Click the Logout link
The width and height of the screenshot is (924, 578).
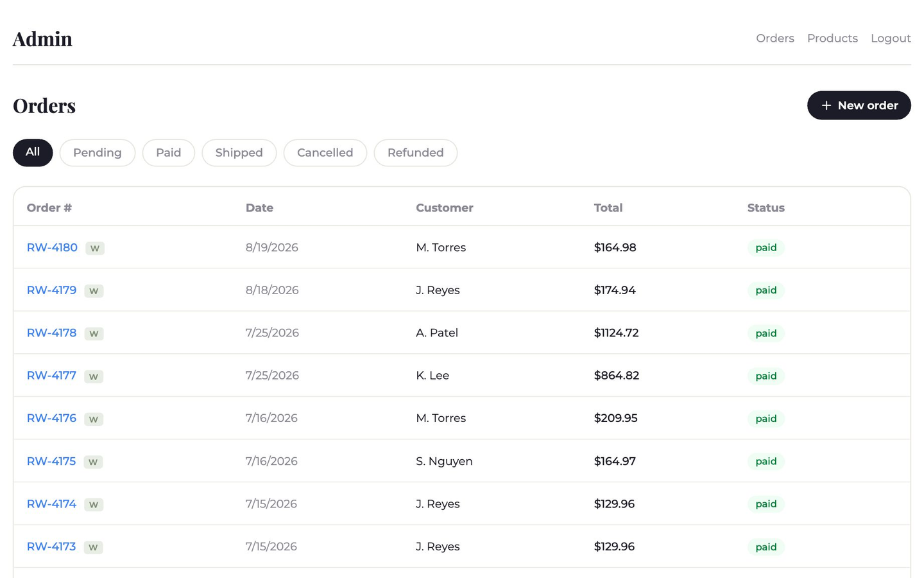pos(891,39)
